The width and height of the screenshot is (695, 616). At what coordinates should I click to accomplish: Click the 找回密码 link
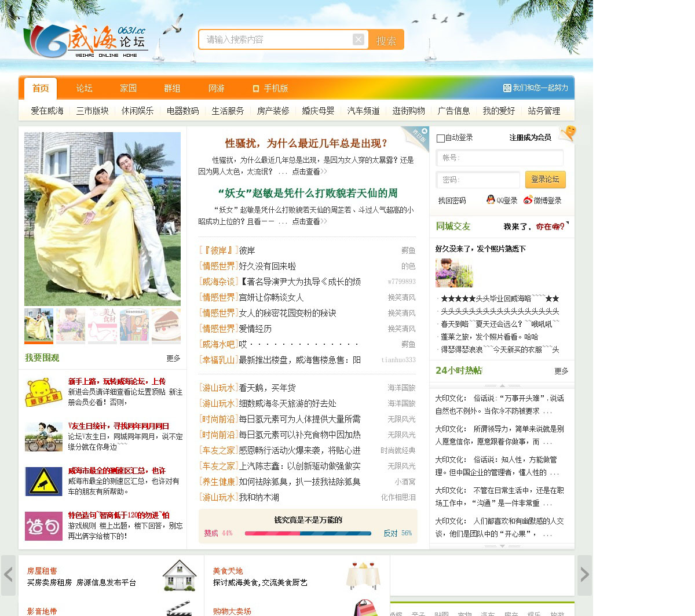[x=452, y=201]
